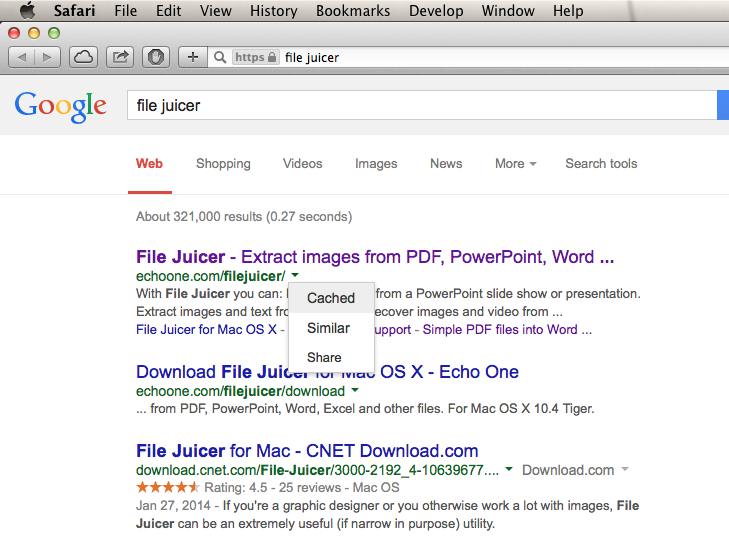Click arrow next to echoone.com/filejuicer/ URL
This screenshot has height=541, width=729.
pyautogui.click(x=295, y=275)
